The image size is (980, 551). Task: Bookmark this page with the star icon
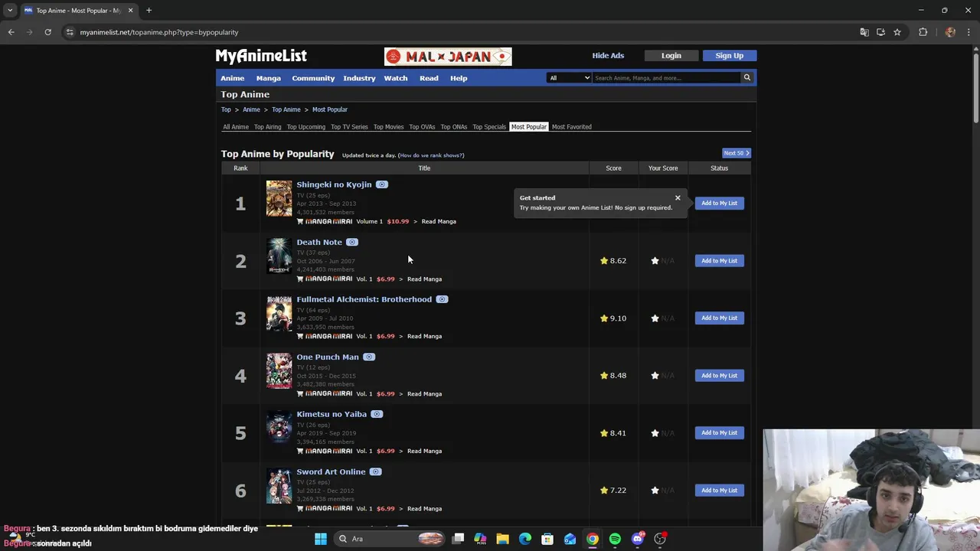[897, 32]
